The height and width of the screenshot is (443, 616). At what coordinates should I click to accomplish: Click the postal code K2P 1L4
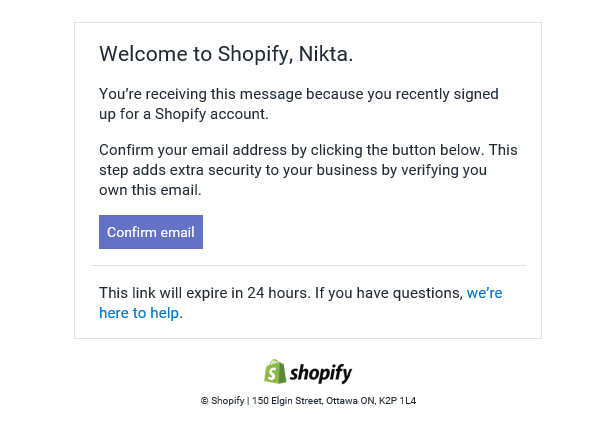(397, 401)
